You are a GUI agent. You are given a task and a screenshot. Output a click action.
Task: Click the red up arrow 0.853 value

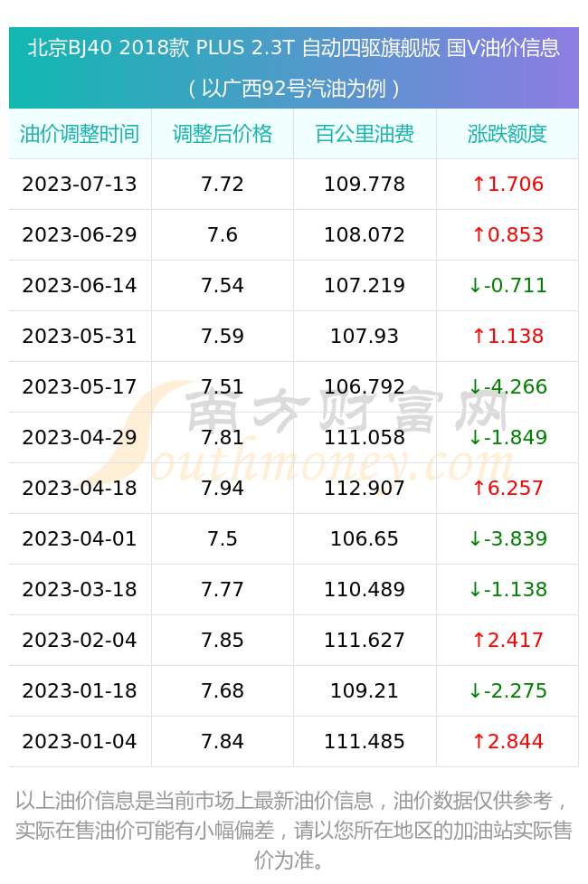pyautogui.click(x=507, y=234)
